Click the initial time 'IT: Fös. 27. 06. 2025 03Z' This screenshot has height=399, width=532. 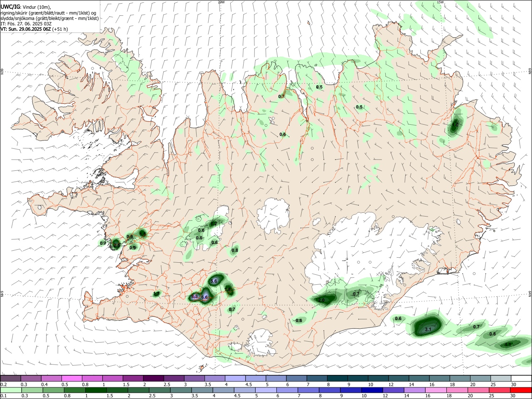(x=26, y=24)
